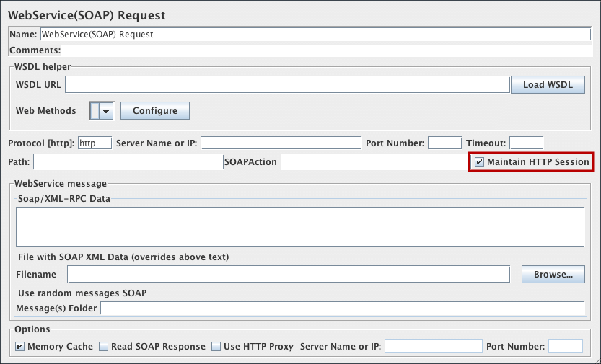
Task: Open the Web Methods dropdown
Action: point(106,111)
